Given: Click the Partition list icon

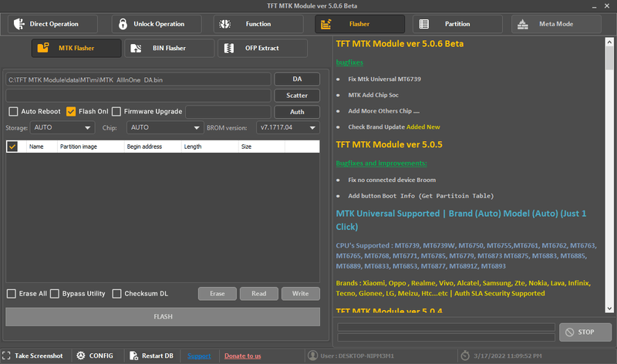Looking at the screenshot, I should (423, 24).
